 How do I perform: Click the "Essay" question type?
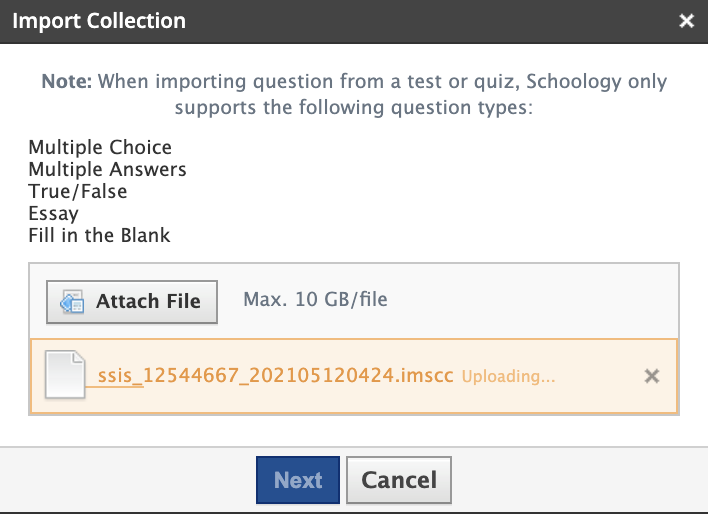point(54,214)
